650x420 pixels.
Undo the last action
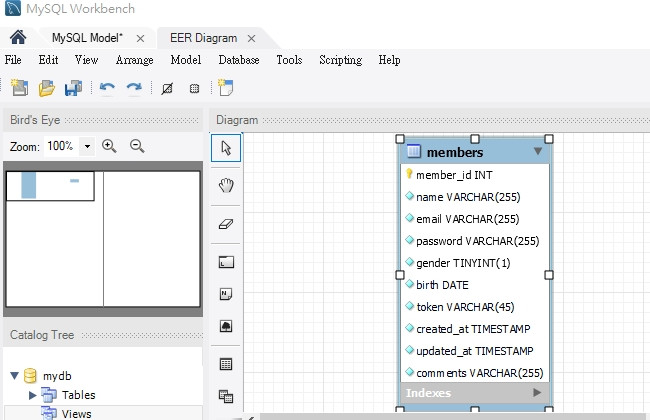[x=107, y=88]
